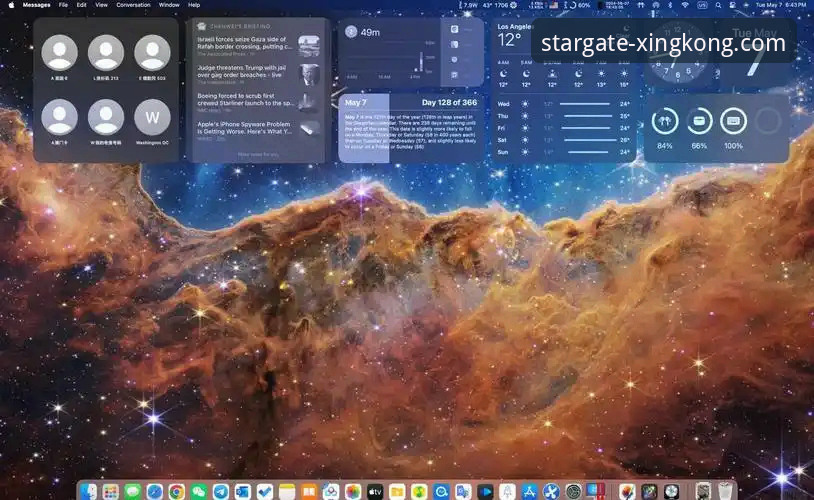Click the Fri row in weather forecast
The width and height of the screenshot is (814, 500).
click(563, 128)
